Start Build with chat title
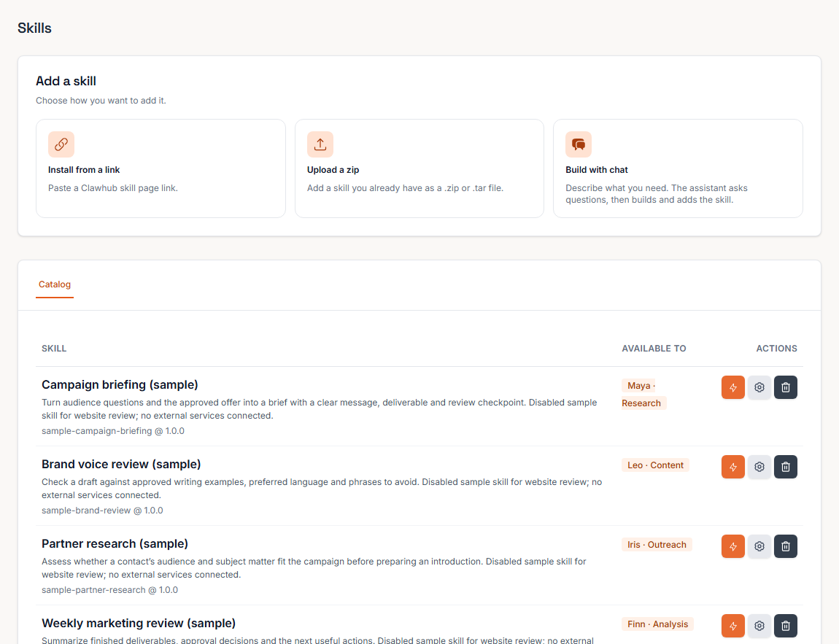This screenshot has height=644, width=839. point(597,170)
